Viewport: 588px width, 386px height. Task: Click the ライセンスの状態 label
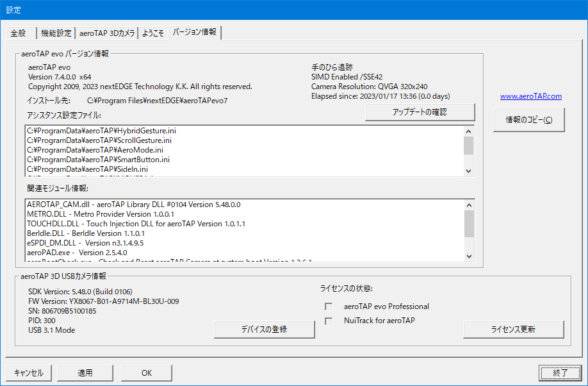[x=346, y=289]
